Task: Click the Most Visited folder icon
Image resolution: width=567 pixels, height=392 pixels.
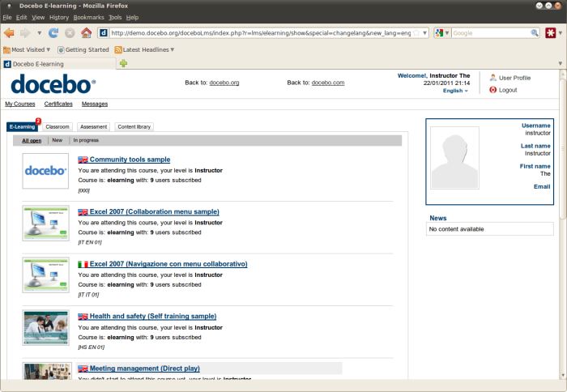Action: click(x=6, y=50)
